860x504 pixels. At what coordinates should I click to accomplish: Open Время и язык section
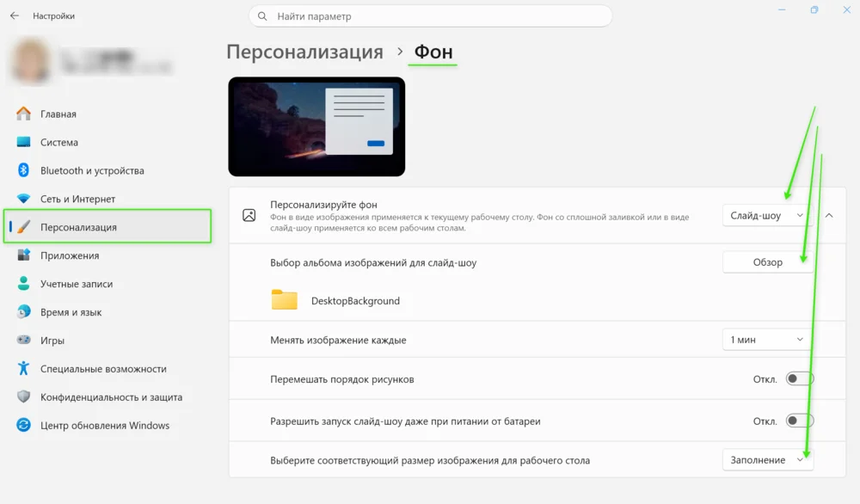click(x=107, y=311)
